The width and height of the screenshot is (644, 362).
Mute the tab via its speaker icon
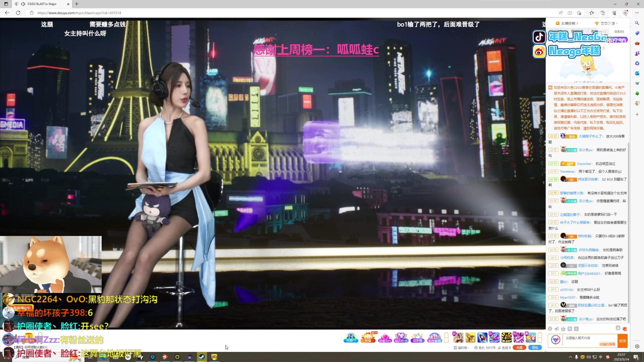click(x=23, y=4)
